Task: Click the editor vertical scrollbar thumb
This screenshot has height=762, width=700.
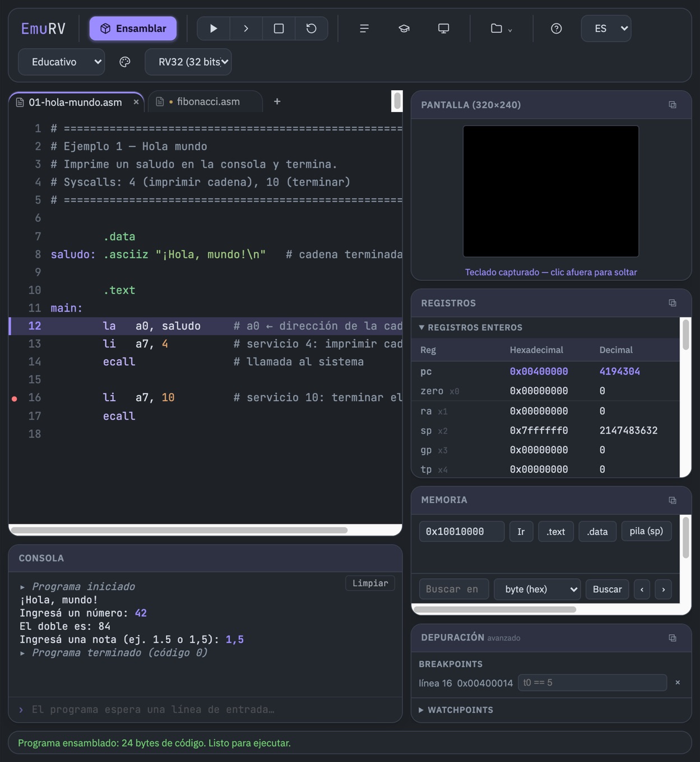Action: coord(397,101)
